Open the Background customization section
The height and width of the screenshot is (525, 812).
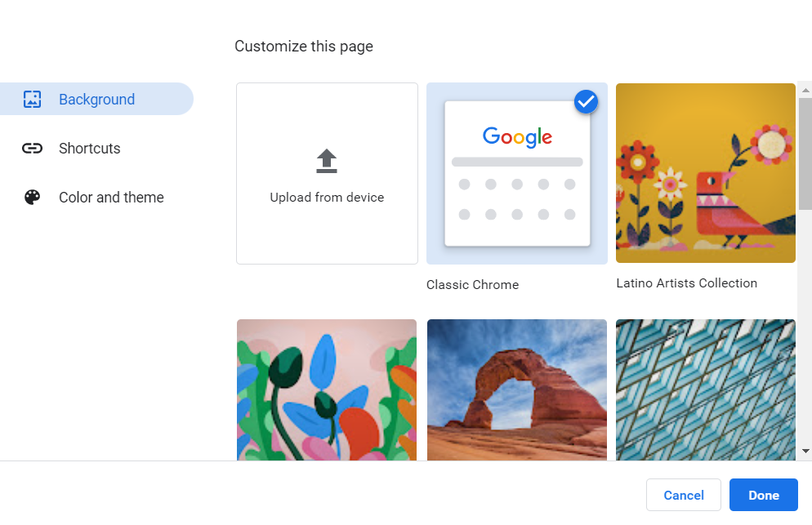tap(97, 98)
